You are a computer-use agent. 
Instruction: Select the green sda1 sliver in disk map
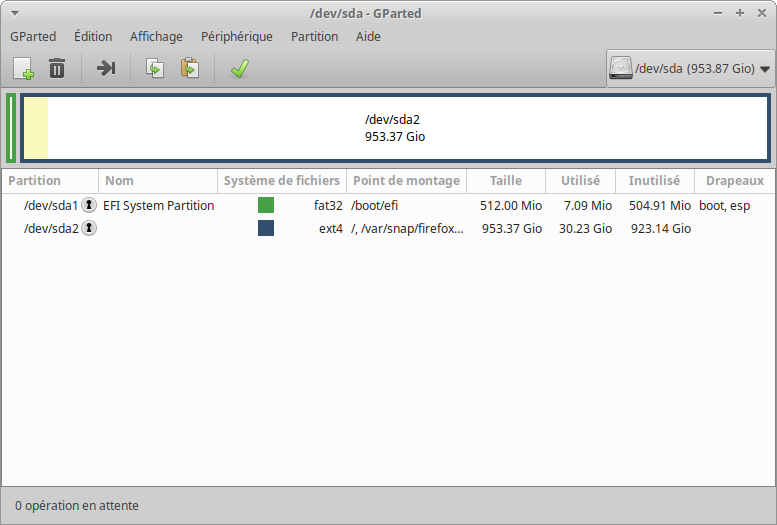11,128
